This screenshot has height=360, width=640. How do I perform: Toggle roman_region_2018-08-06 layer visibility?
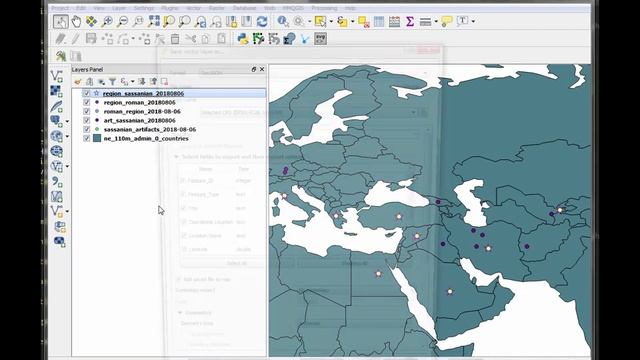87,111
